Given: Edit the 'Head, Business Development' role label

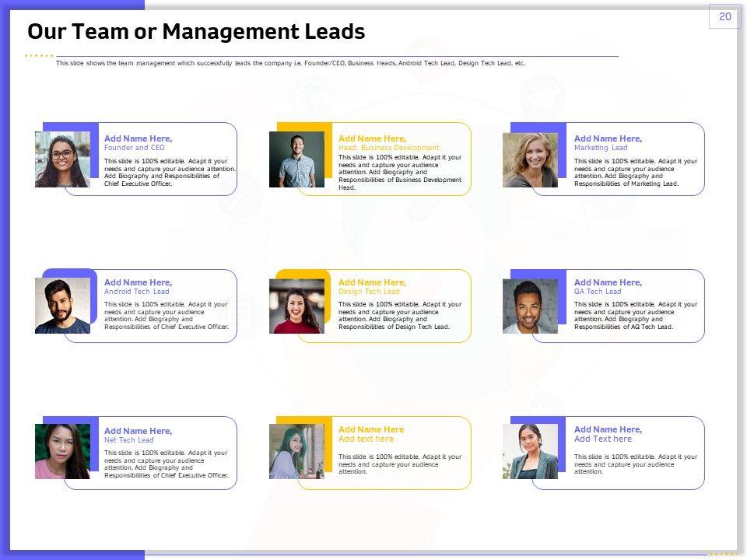Looking at the screenshot, I should (388, 148).
